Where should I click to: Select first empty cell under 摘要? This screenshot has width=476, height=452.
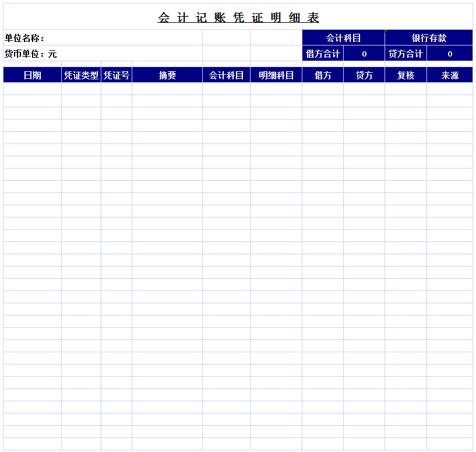click(x=167, y=89)
